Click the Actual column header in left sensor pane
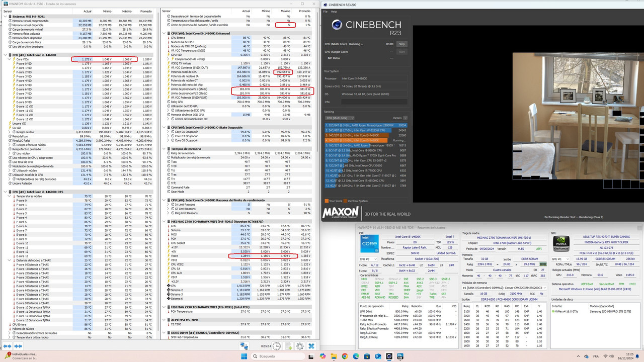This screenshot has width=644, height=362. 88,11
